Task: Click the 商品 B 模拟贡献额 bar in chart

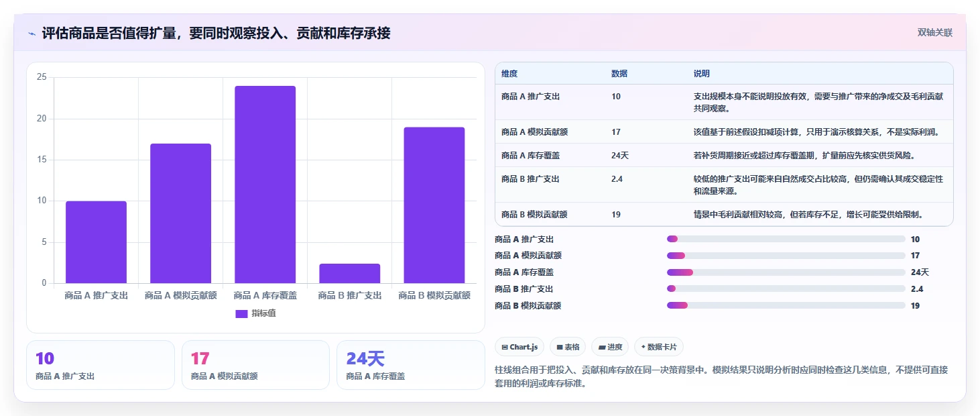Action: coord(434,205)
